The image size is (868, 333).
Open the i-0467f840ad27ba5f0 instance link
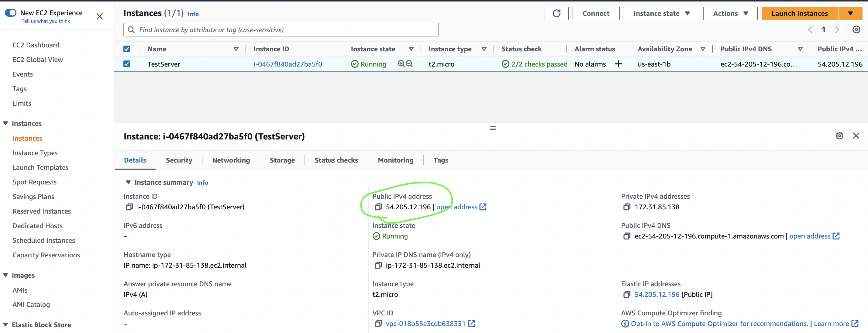pos(288,64)
